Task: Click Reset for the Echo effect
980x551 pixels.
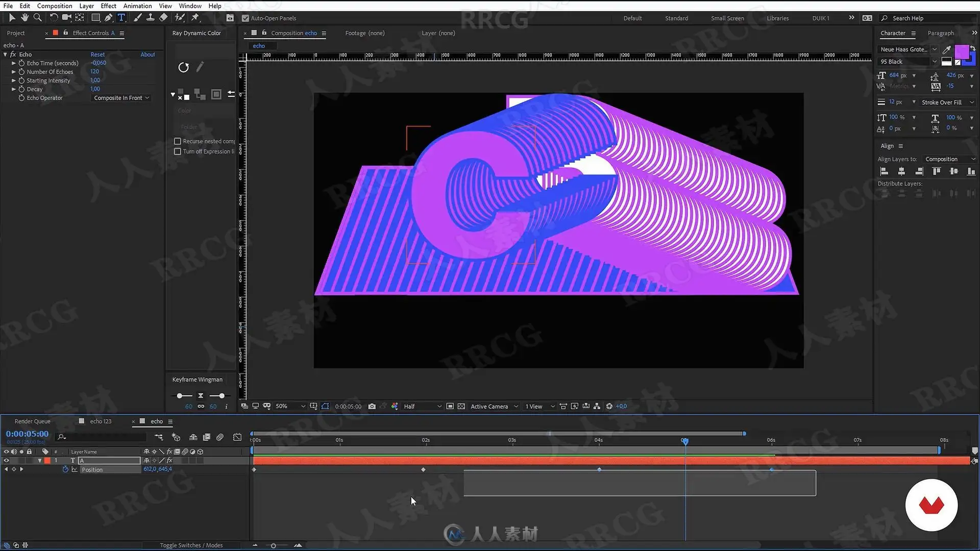Action: 97,55
